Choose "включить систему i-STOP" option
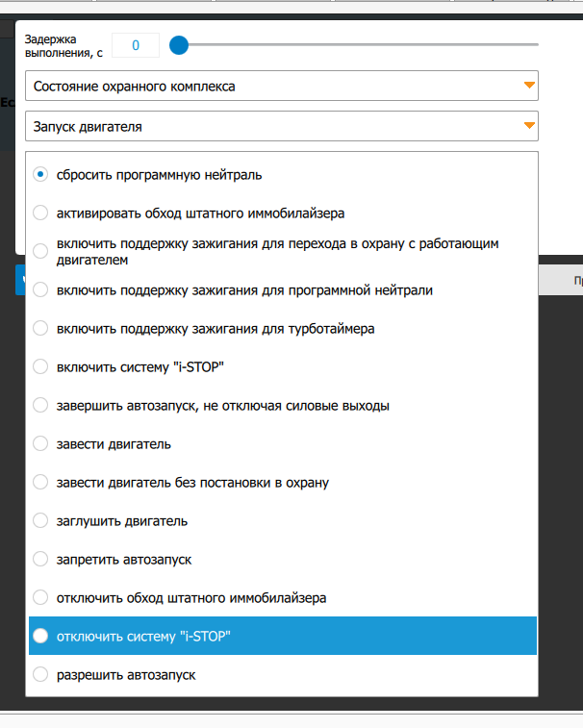The image size is (583, 728). pyautogui.click(x=40, y=366)
